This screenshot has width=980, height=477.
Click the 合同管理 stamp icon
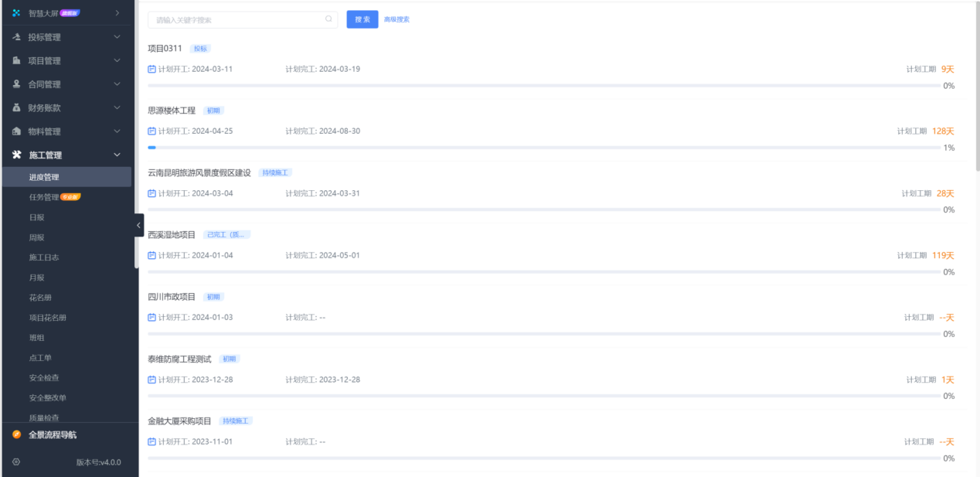point(16,84)
